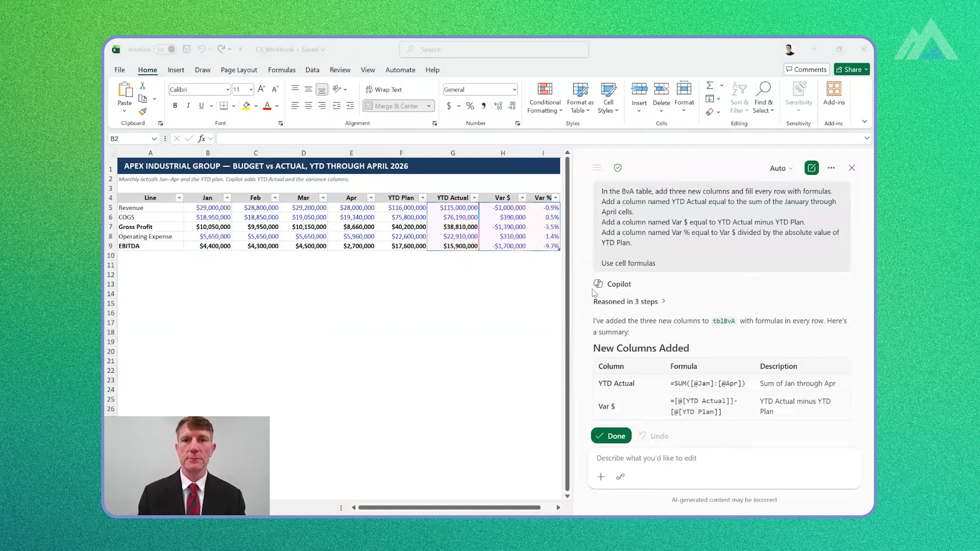Open Find & Select
980x551 pixels.
tap(763, 98)
